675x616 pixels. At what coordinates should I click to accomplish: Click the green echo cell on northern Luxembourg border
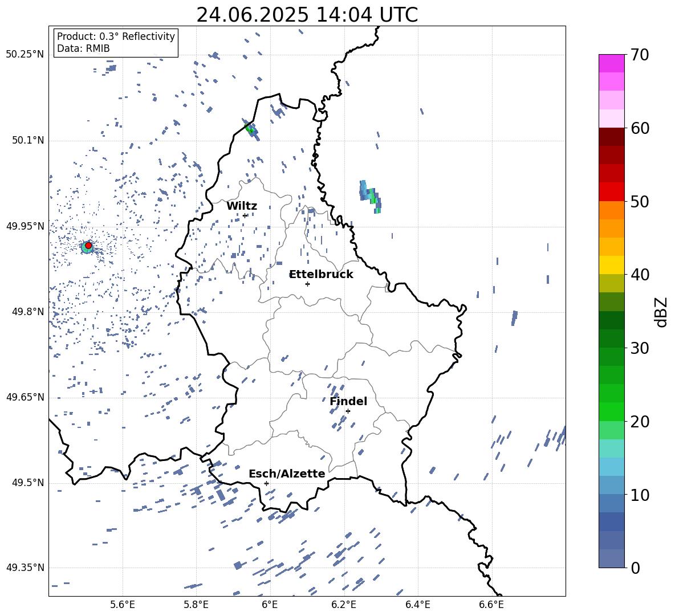click(251, 129)
